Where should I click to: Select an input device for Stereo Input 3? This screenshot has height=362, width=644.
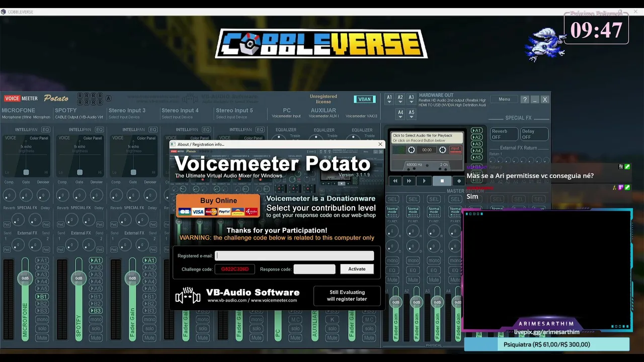[124, 117]
